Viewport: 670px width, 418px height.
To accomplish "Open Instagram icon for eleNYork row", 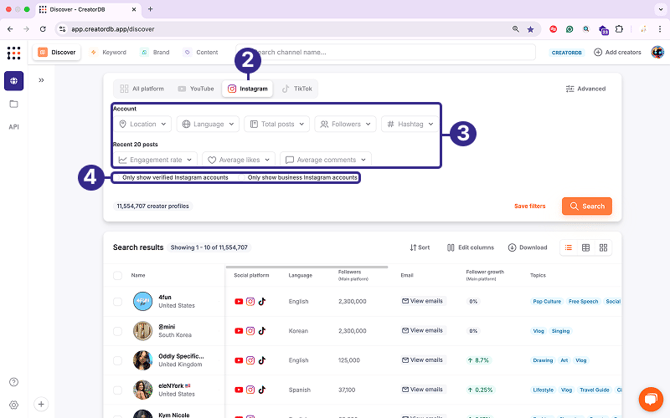I will click(x=250, y=390).
